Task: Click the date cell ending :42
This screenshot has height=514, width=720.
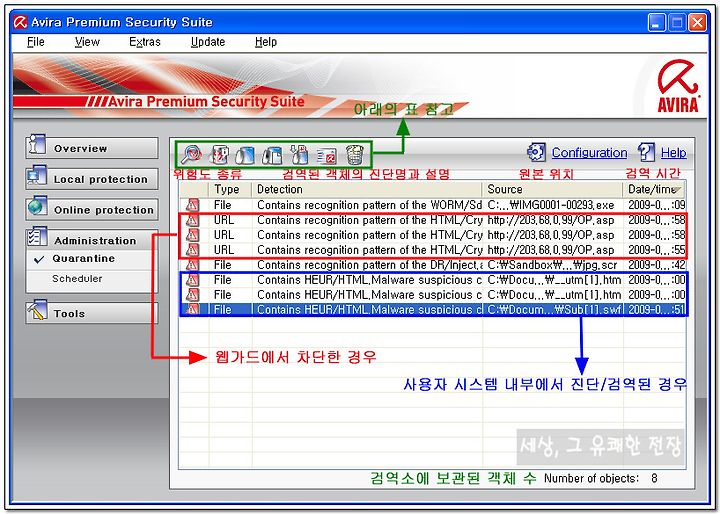Action: (657, 265)
